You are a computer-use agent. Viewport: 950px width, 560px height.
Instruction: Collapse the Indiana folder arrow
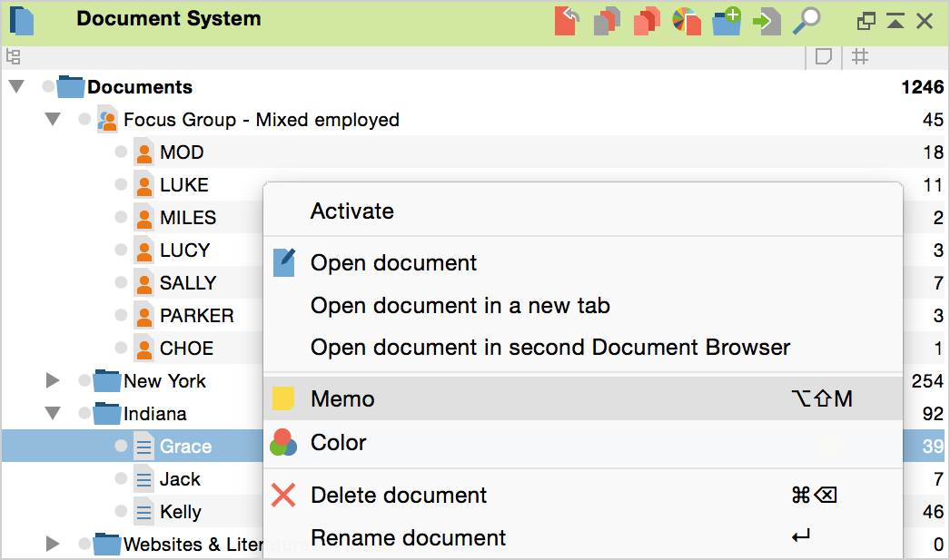[53, 414]
